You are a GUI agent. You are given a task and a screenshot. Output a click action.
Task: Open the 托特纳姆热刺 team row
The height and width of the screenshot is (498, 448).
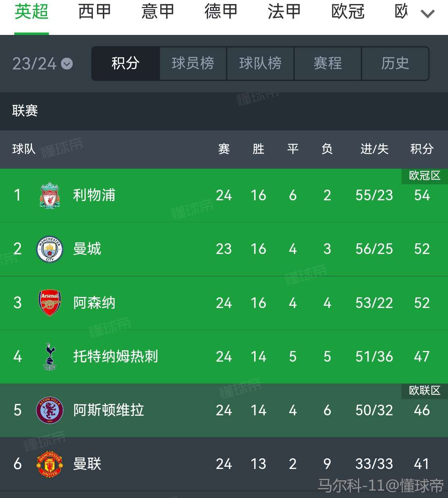[x=224, y=357]
